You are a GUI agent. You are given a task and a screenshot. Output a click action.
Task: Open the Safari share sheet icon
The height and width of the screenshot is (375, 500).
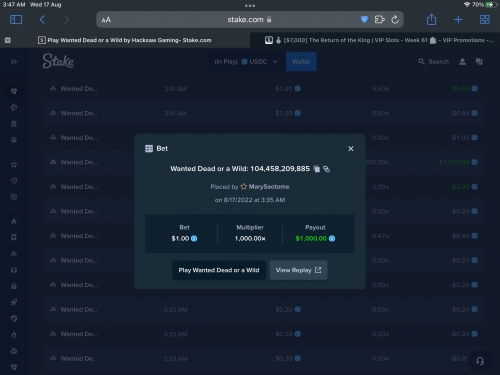coord(431,19)
